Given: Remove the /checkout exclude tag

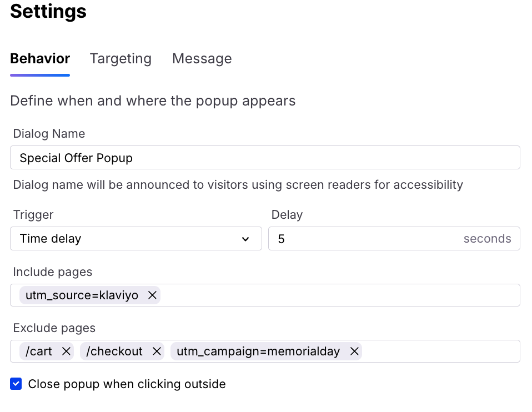Looking at the screenshot, I should coord(157,351).
